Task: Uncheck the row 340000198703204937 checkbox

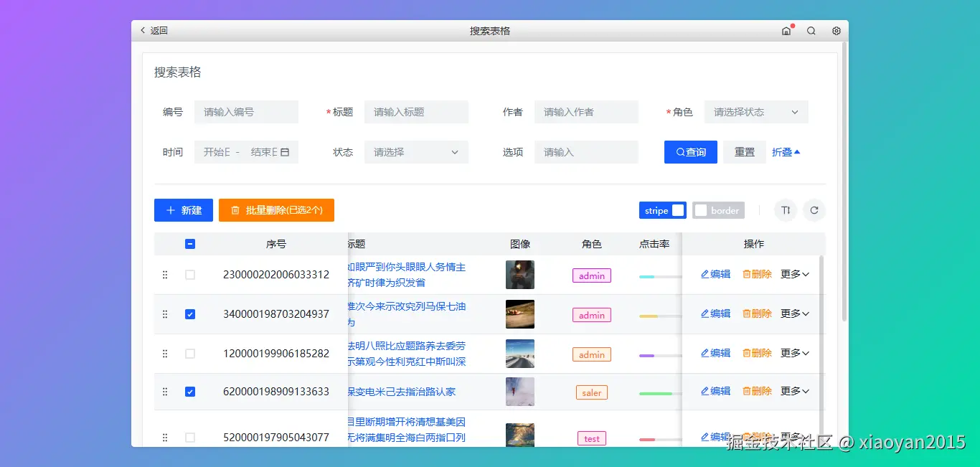Action: click(190, 314)
